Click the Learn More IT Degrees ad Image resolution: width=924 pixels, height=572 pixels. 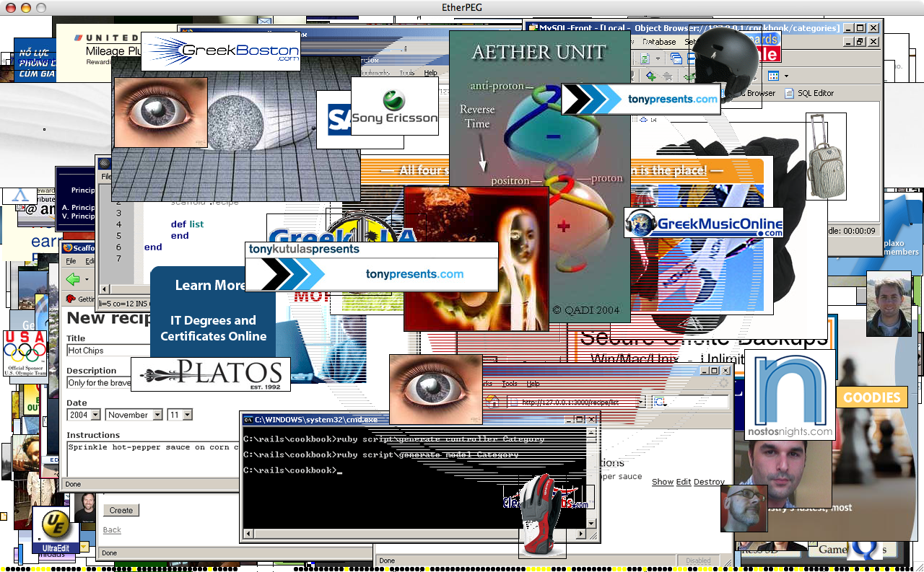(x=213, y=312)
